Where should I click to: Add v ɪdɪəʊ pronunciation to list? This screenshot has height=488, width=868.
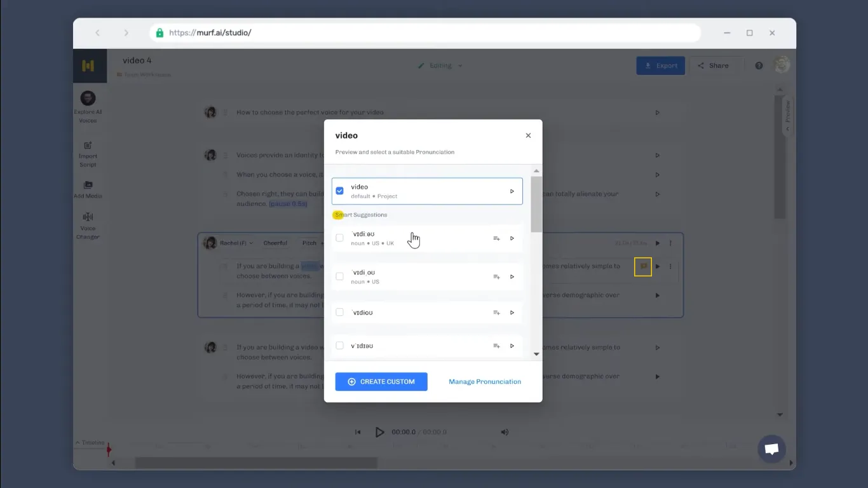pos(496,346)
